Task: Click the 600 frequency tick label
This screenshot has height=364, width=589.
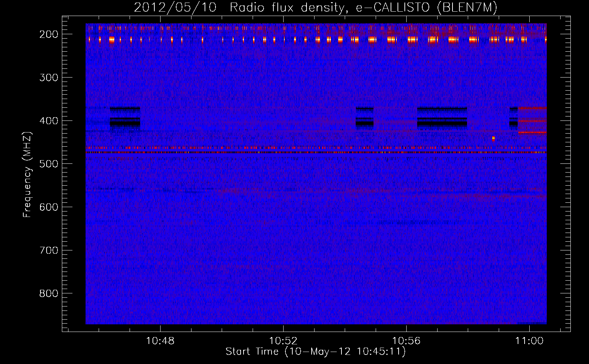Action: 49,207
